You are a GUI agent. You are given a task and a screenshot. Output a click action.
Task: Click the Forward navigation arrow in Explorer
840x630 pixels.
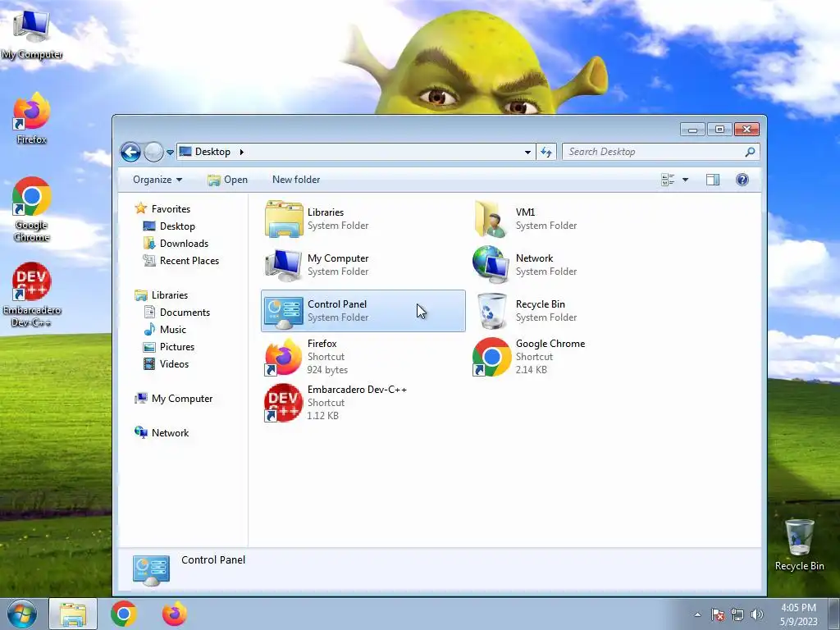pos(153,152)
